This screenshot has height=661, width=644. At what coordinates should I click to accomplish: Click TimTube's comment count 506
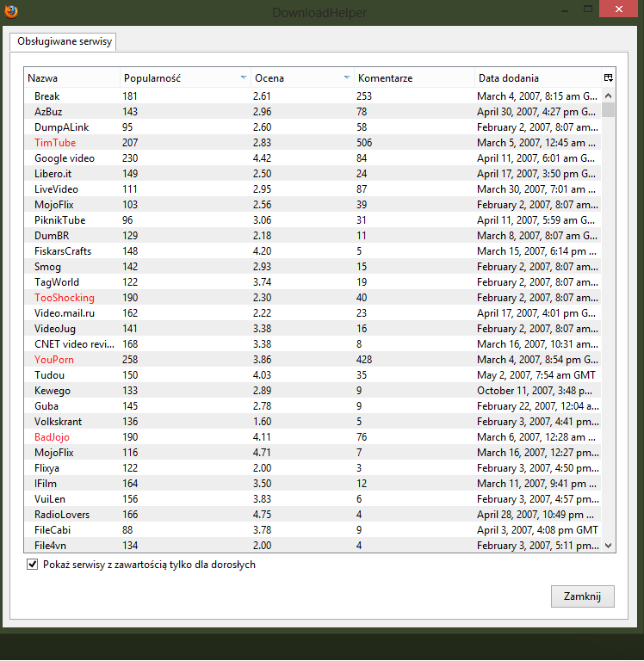point(364,143)
